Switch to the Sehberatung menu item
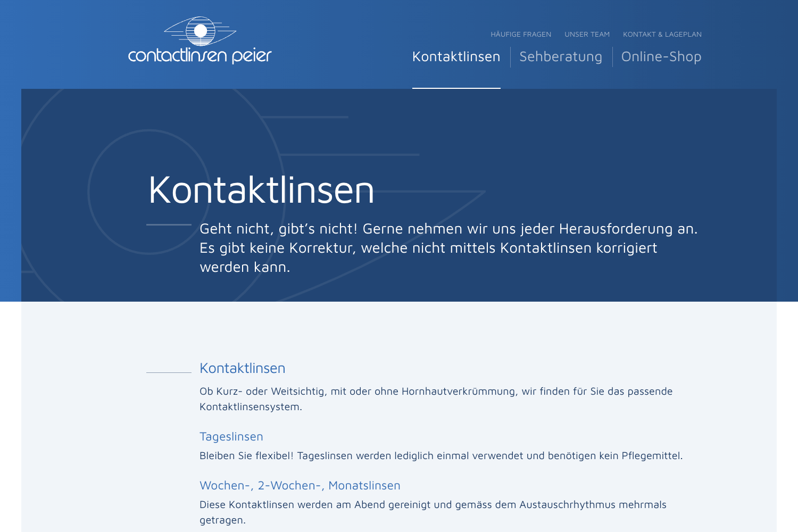 560,57
